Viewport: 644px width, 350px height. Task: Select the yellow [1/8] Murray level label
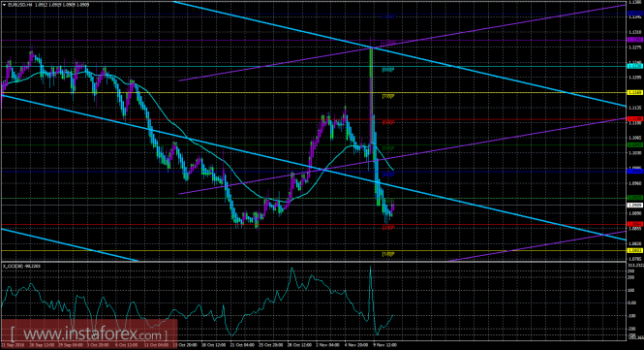pyautogui.click(x=387, y=254)
